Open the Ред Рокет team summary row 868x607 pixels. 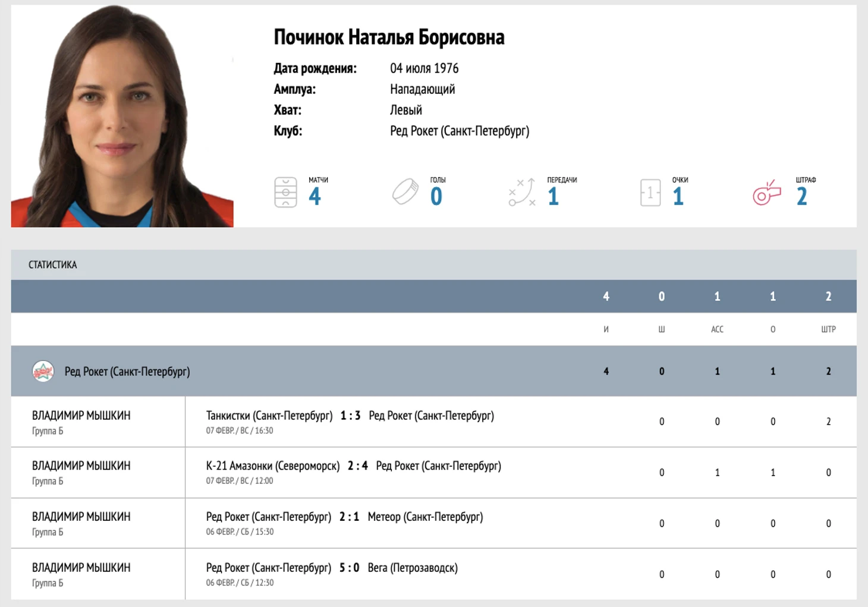click(434, 372)
